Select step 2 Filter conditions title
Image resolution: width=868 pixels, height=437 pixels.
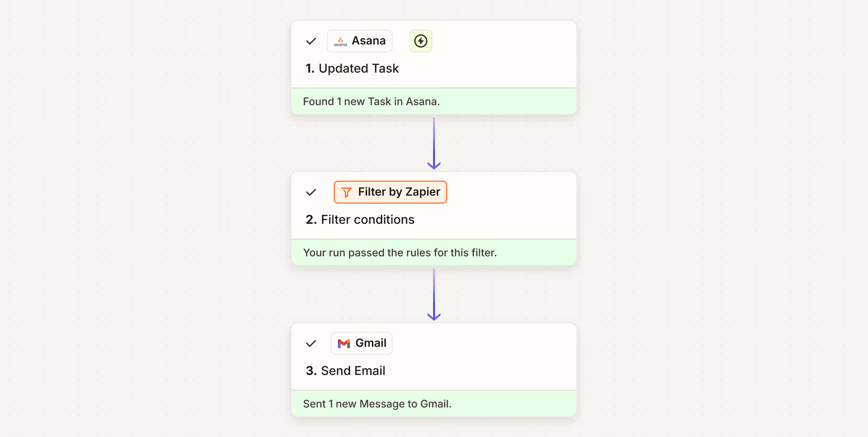point(360,219)
